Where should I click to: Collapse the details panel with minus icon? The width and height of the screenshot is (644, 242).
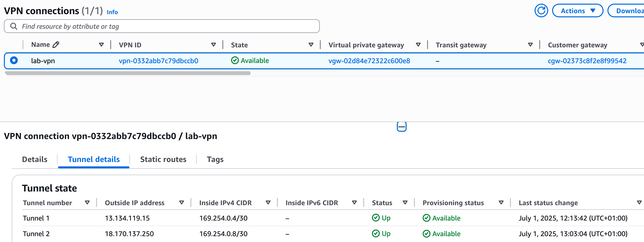click(401, 127)
